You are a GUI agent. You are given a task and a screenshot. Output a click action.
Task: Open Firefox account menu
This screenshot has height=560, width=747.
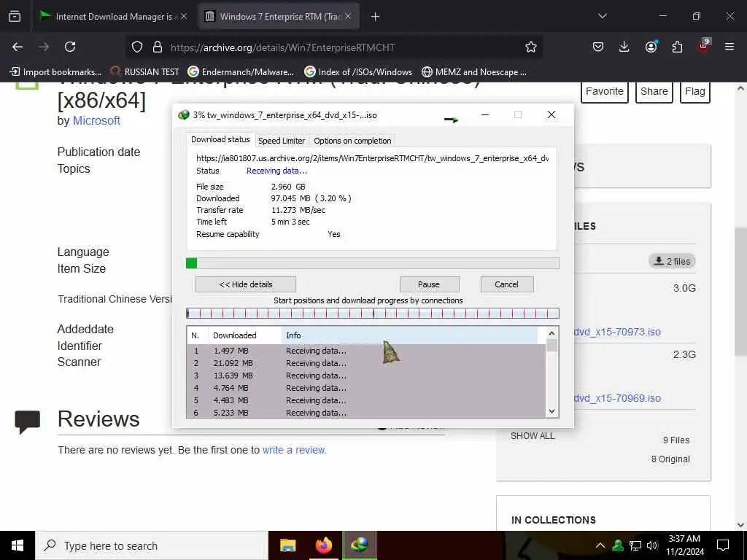[x=651, y=47]
